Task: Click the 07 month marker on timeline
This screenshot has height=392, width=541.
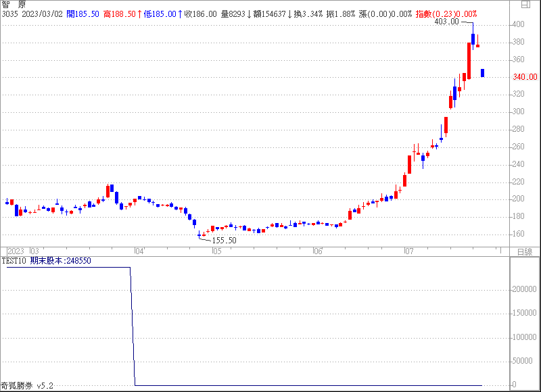Action: coord(408,251)
